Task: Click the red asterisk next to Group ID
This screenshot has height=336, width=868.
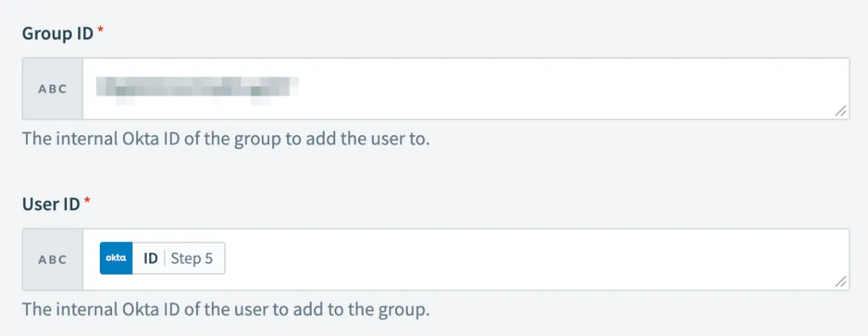Action: click(100, 33)
